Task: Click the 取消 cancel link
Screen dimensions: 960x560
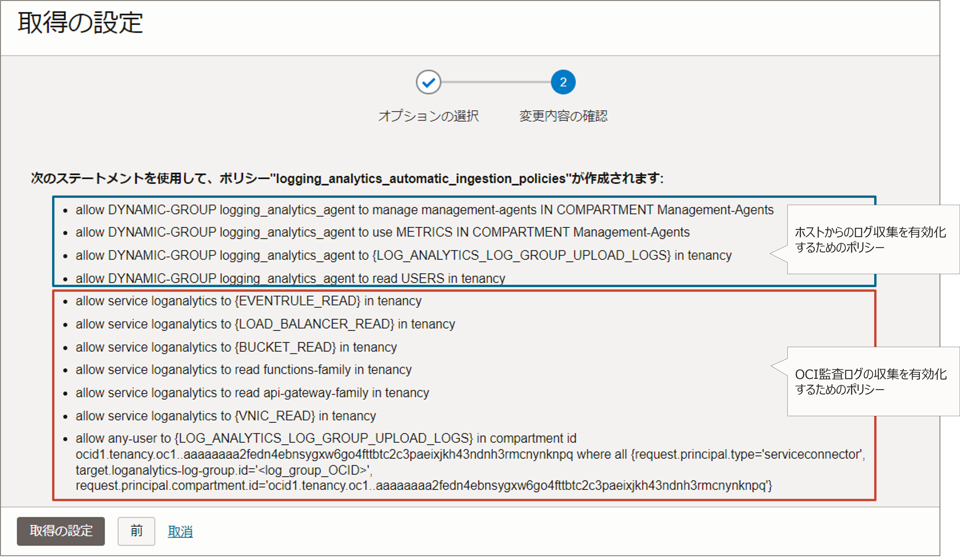Action: [x=180, y=531]
